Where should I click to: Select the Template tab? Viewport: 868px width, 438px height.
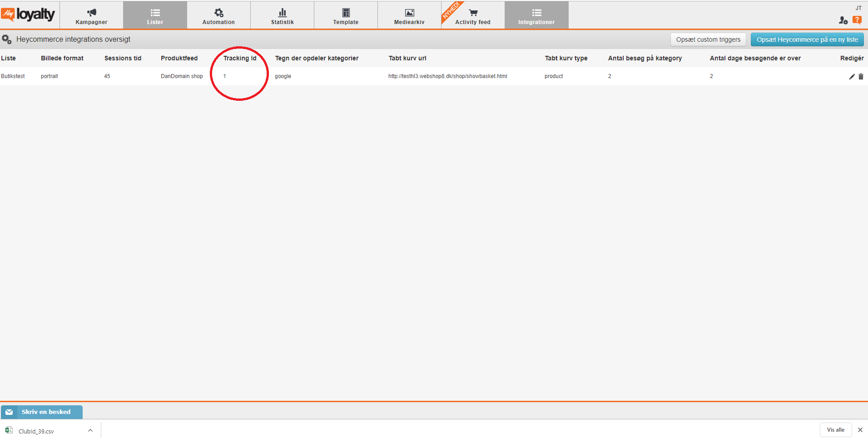click(x=346, y=16)
